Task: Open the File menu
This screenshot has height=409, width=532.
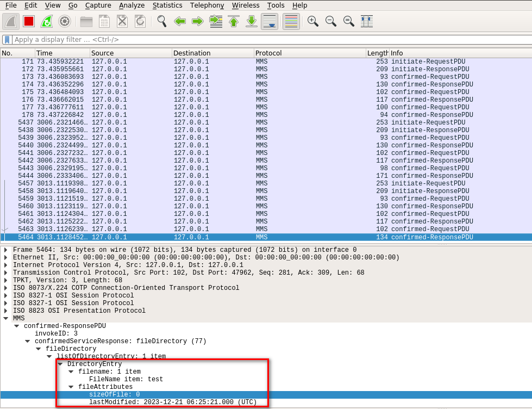Action: (x=11, y=5)
